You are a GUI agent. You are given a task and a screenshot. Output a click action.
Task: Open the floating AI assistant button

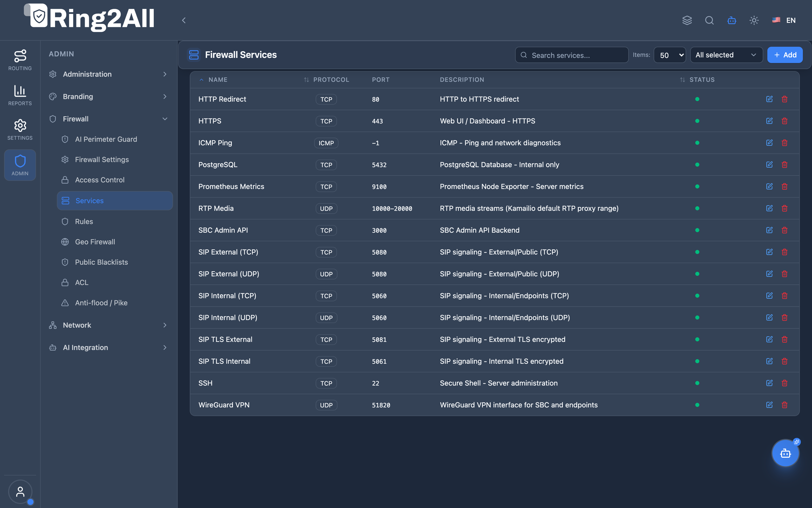click(785, 453)
